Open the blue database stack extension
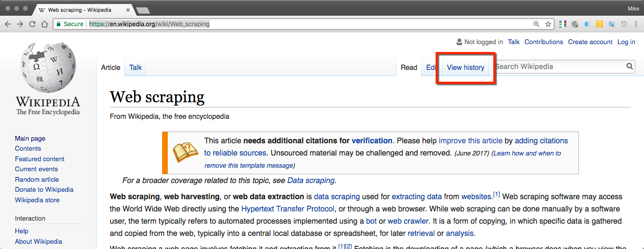 click(x=587, y=24)
